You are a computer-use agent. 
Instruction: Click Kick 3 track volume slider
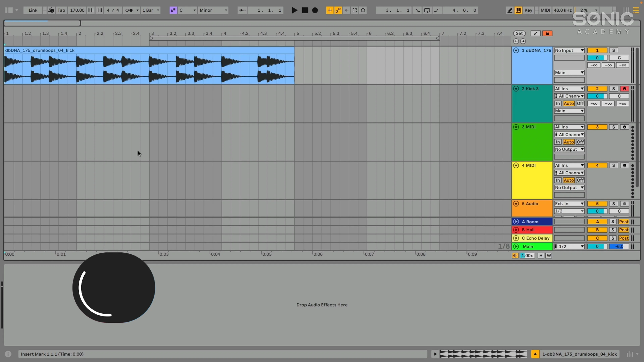597,96
